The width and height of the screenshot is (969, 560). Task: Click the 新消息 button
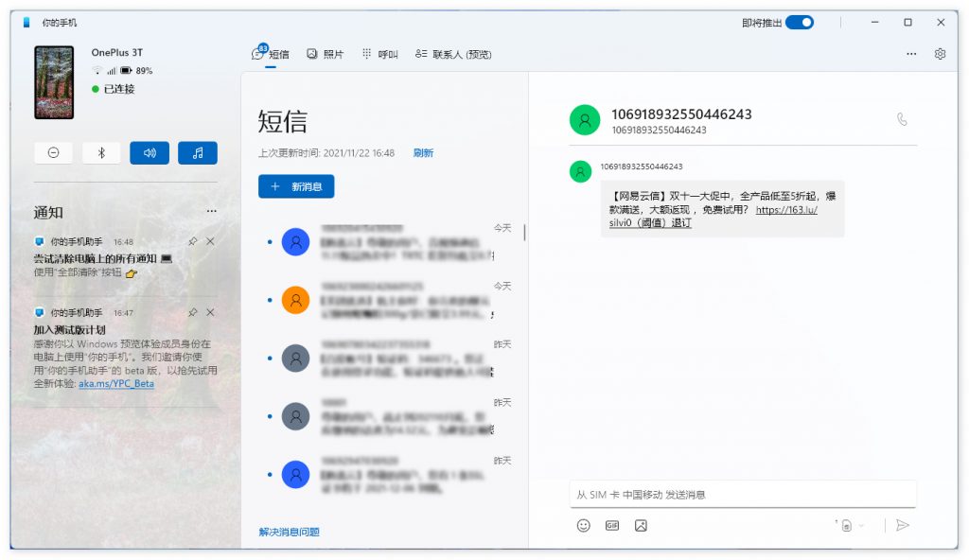tap(296, 186)
